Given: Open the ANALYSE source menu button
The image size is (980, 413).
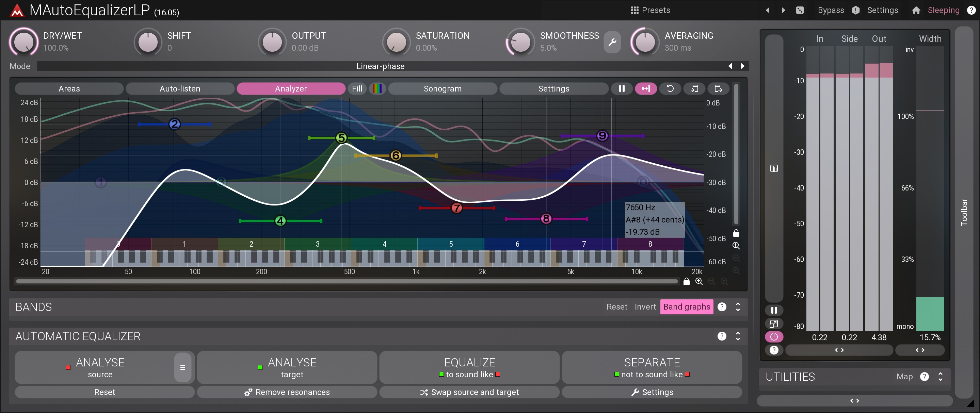Looking at the screenshot, I should [x=182, y=367].
